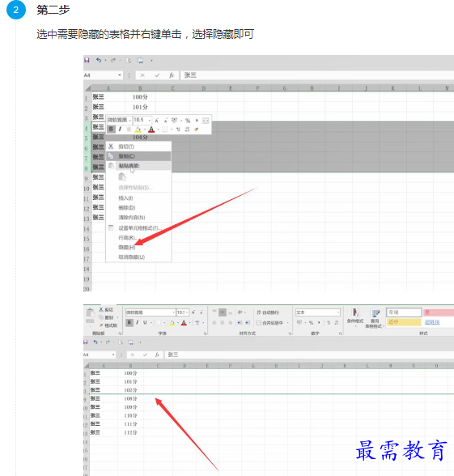Click undo arrow in upper quick access toolbar
This screenshot has height=476, width=454.
coord(99,60)
